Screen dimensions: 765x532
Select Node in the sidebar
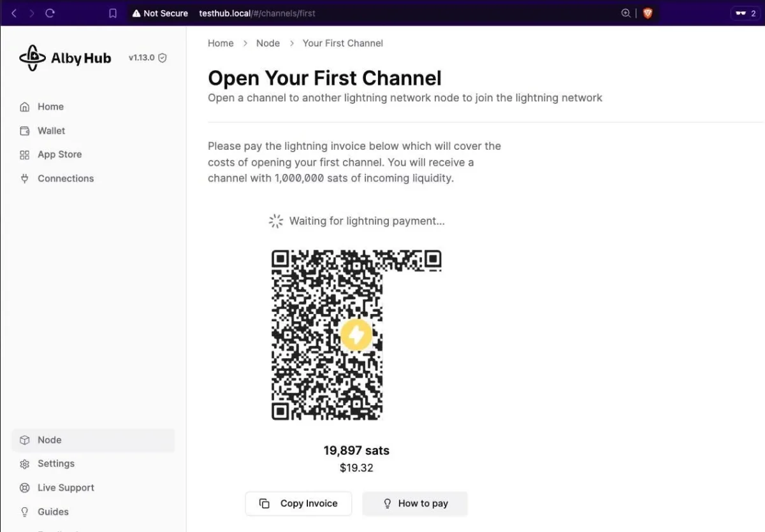coord(92,440)
